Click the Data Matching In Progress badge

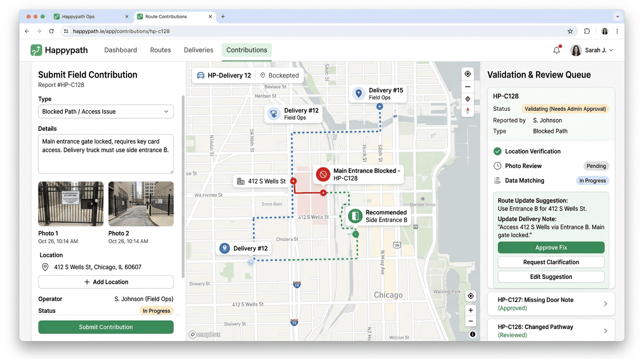coord(593,180)
